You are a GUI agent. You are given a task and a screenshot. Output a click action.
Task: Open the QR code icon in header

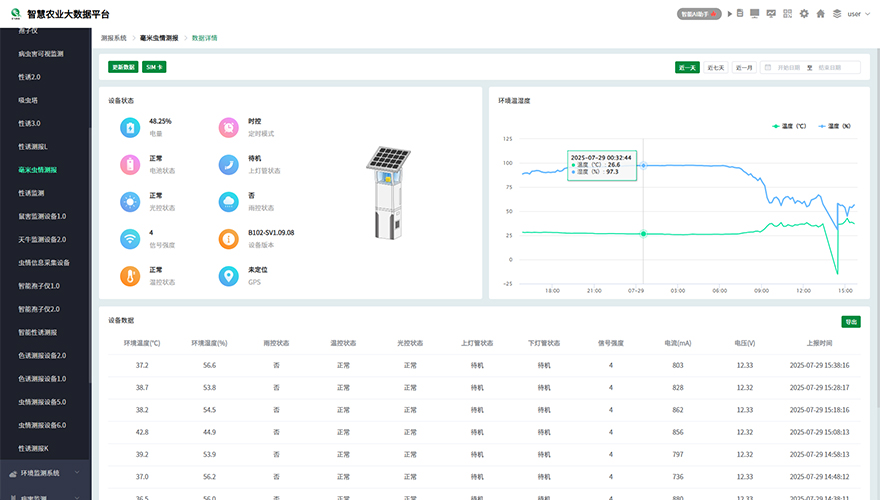[788, 14]
